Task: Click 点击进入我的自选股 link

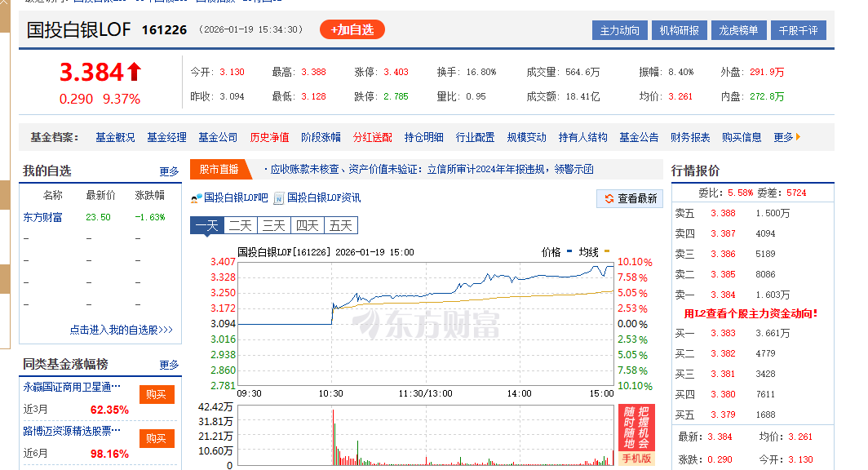Action: (122, 330)
